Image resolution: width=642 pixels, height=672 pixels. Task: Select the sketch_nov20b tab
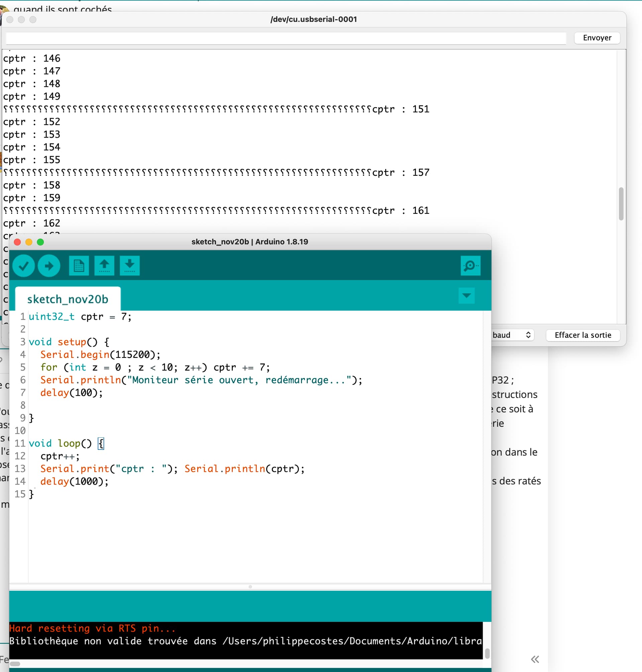pyautogui.click(x=68, y=299)
